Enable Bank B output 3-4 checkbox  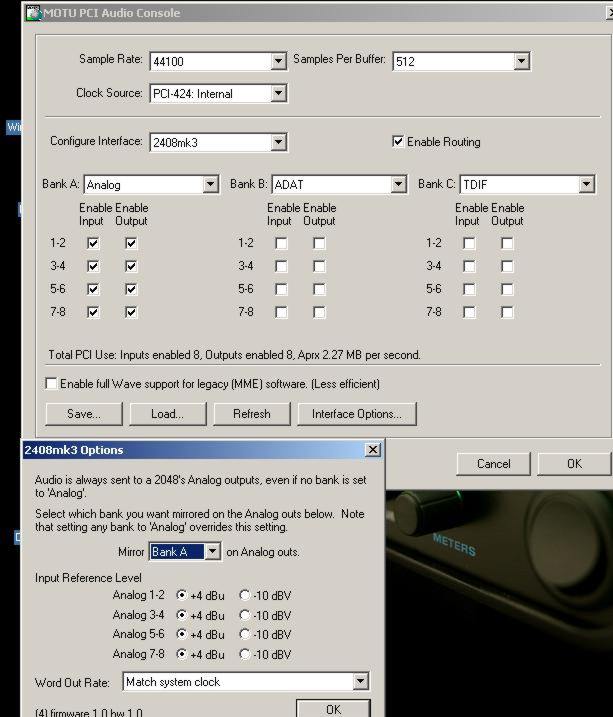[319, 266]
